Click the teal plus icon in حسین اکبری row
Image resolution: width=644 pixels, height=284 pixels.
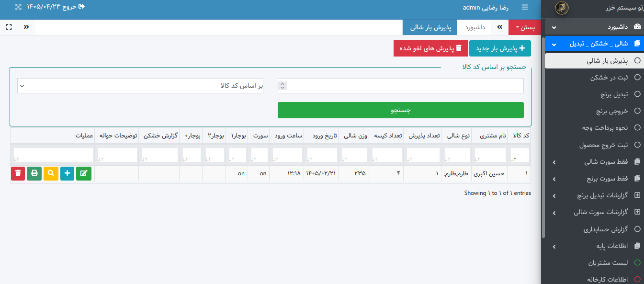point(67,173)
